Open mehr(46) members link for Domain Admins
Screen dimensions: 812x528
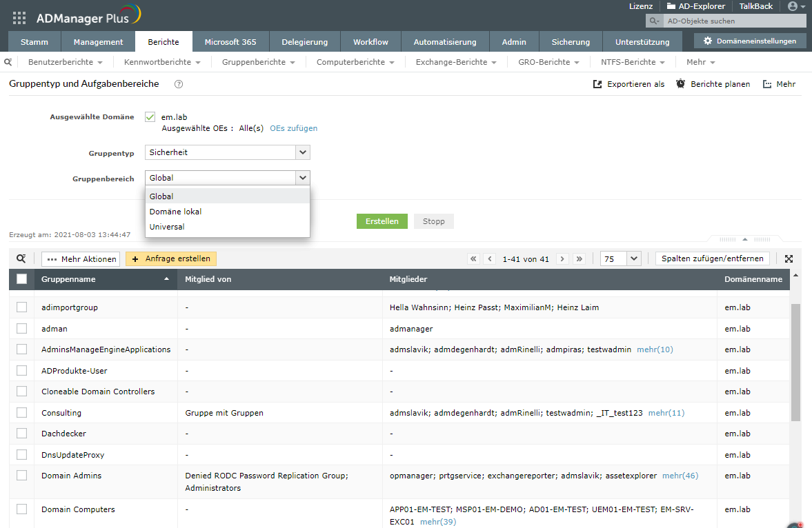click(680, 476)
